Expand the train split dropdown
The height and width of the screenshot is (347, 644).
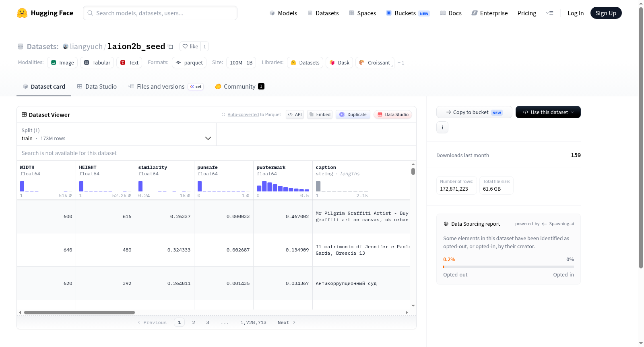pyautogui.click(x=117, y=134)
